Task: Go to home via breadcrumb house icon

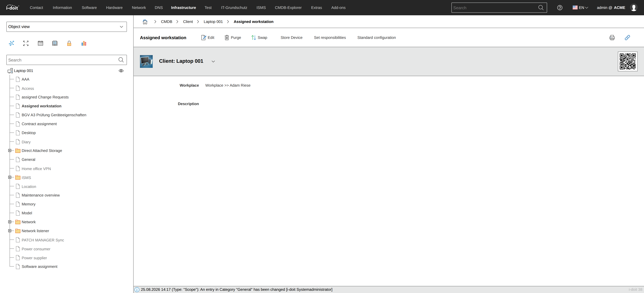Action: pyautogui.click(x=145, y=22)
